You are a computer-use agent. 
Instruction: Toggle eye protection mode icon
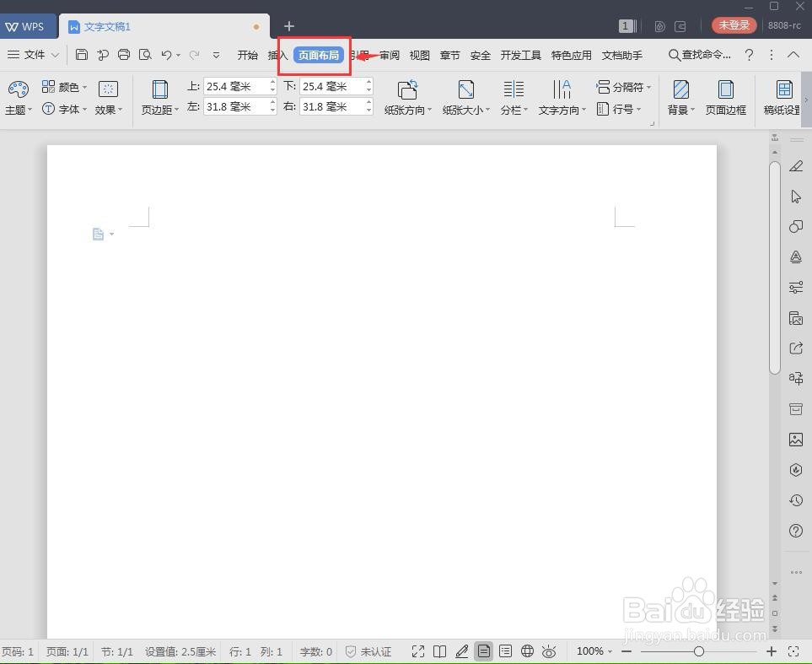(549, 651)
